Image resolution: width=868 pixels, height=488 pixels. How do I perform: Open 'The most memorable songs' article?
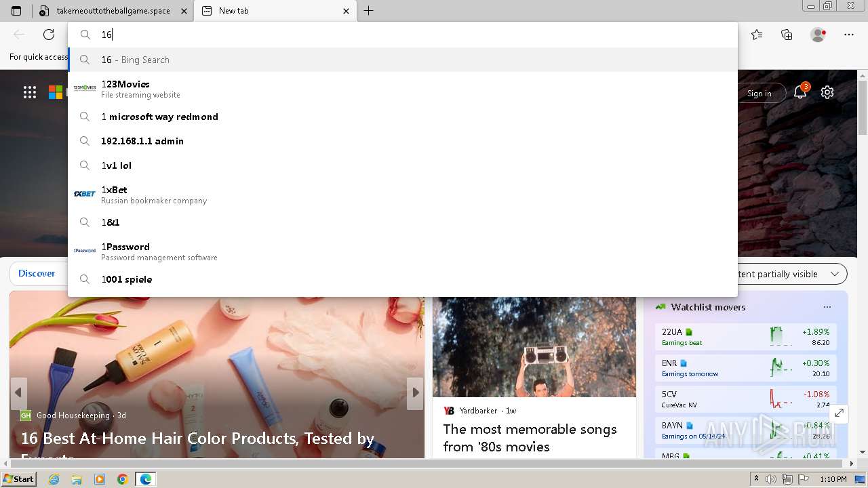(530, 438)
